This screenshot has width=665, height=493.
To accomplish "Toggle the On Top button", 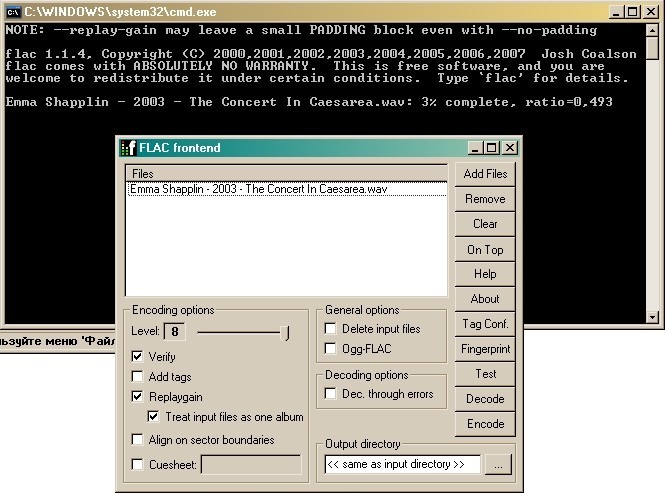I will pos(485,249).
